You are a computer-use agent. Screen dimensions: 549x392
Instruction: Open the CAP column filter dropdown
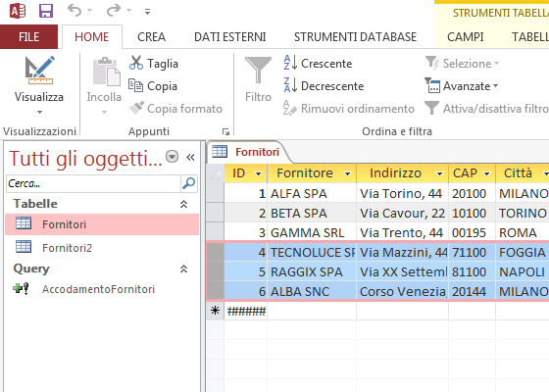point(487,173)
